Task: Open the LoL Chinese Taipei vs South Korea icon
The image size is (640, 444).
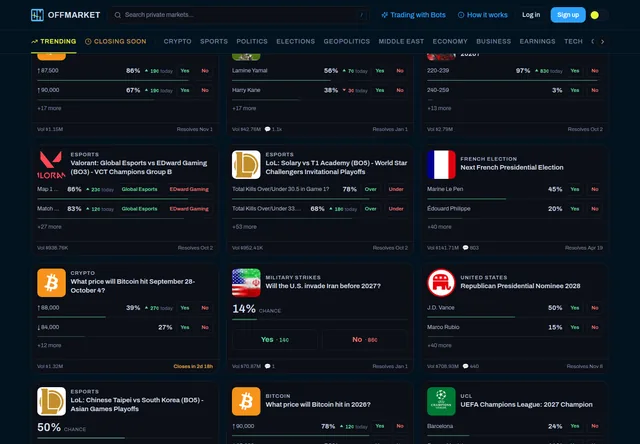Action: click(51, 402)
